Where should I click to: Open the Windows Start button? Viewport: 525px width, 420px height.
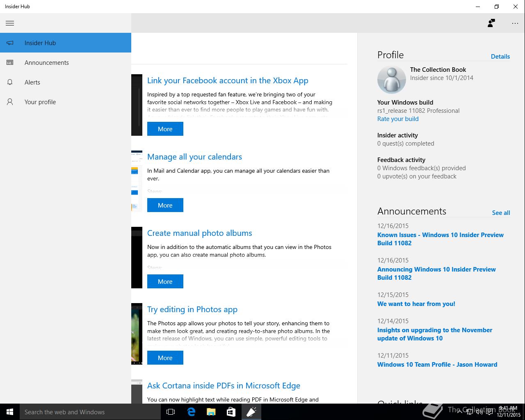click(10, 412)
